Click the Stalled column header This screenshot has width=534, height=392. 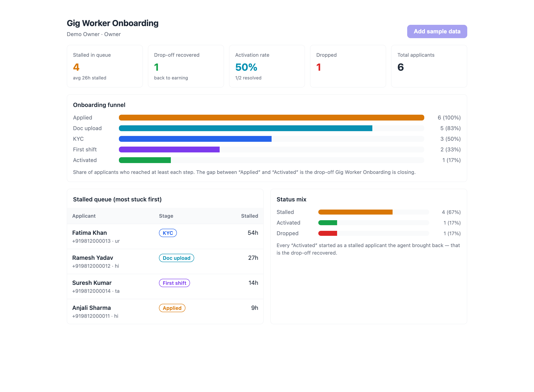[249, 216]
